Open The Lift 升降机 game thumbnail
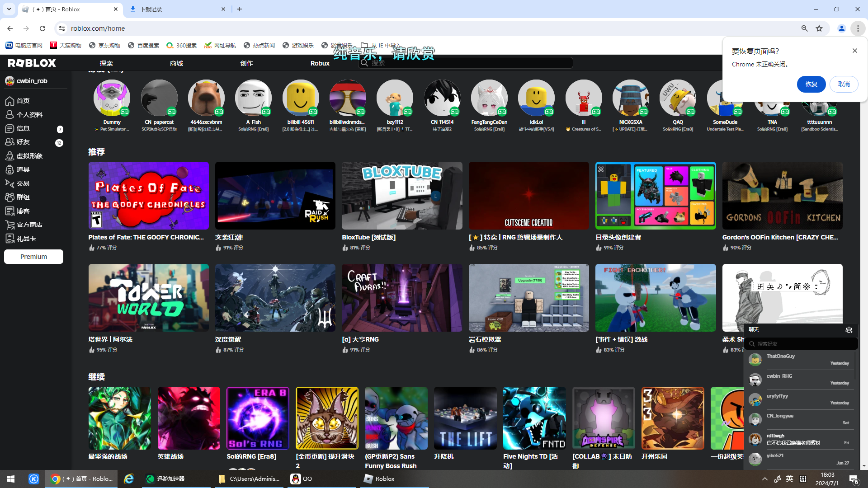The image size is (868, 488). 465,418
